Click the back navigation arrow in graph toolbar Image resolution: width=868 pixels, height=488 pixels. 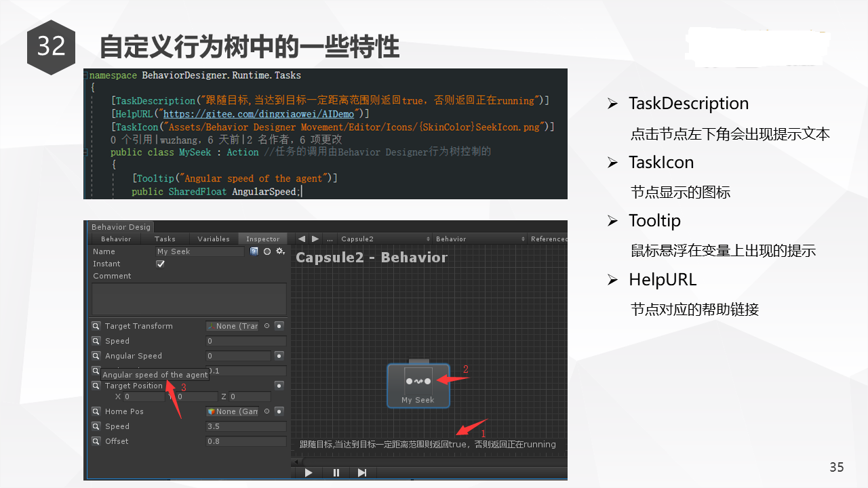[301, 239]
